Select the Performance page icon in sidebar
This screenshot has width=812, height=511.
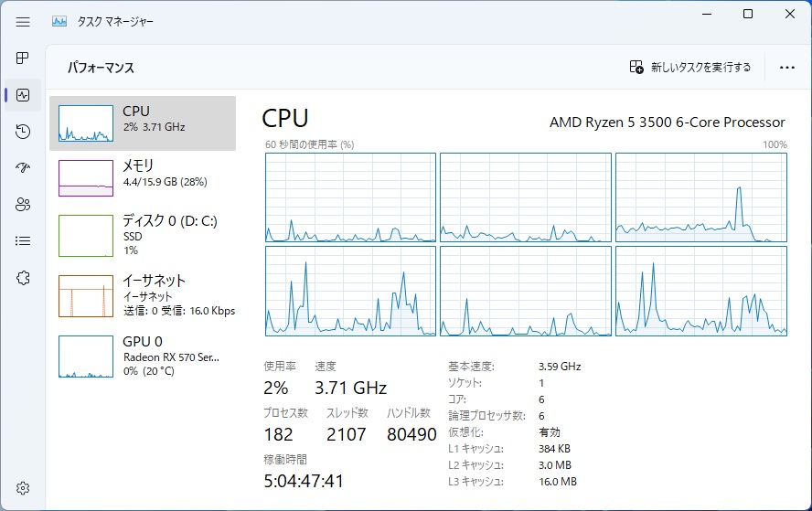coord(23,95)
